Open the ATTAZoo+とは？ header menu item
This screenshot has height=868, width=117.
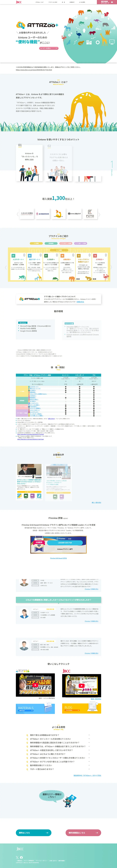pos(40,2)
